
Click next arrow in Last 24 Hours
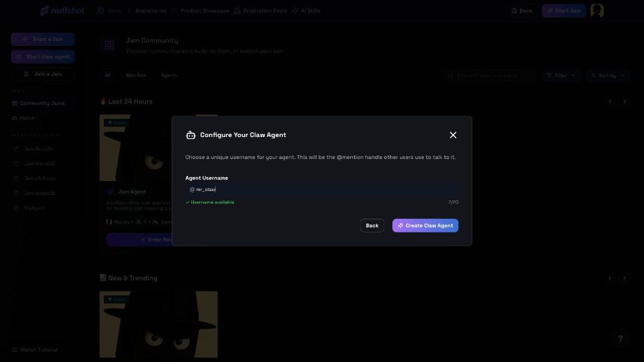pos(625,101)
